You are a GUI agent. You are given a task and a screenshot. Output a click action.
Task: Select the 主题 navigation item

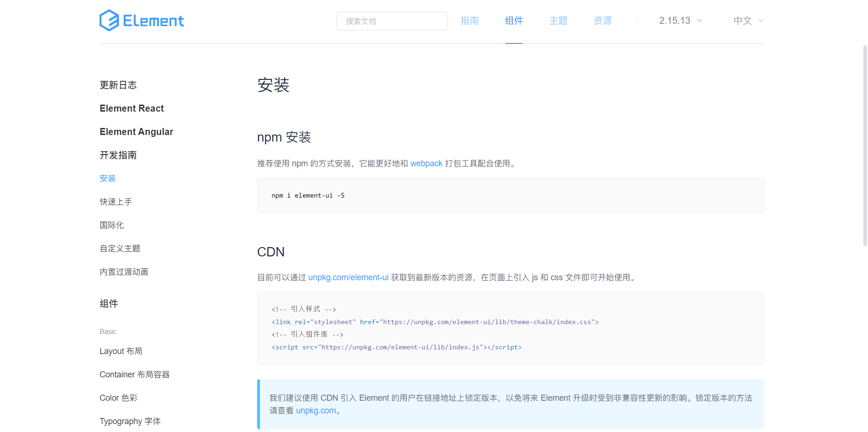(558, 21)
